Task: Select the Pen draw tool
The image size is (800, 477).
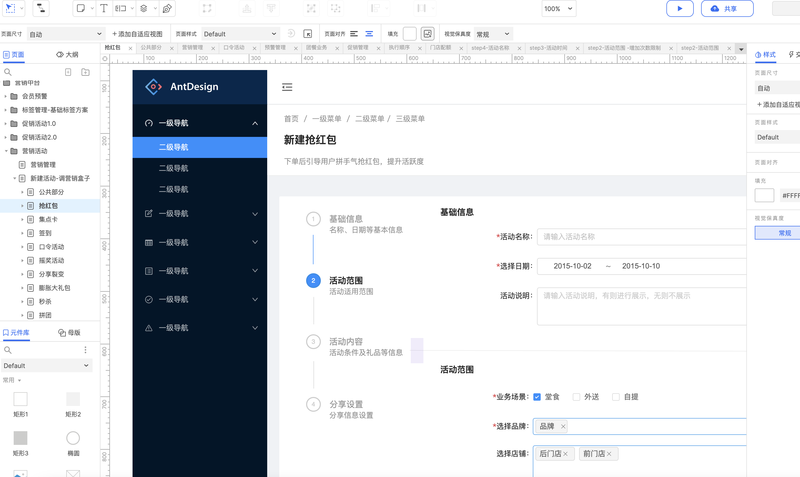Action: pos(167,9)
